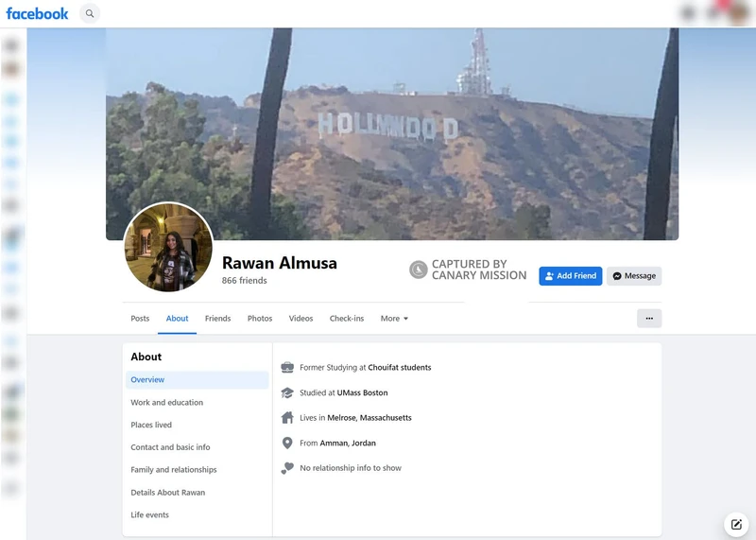Click the profile name Rawan Almusa
This screenshot has height=540, width=756.
tap(279, 263)
